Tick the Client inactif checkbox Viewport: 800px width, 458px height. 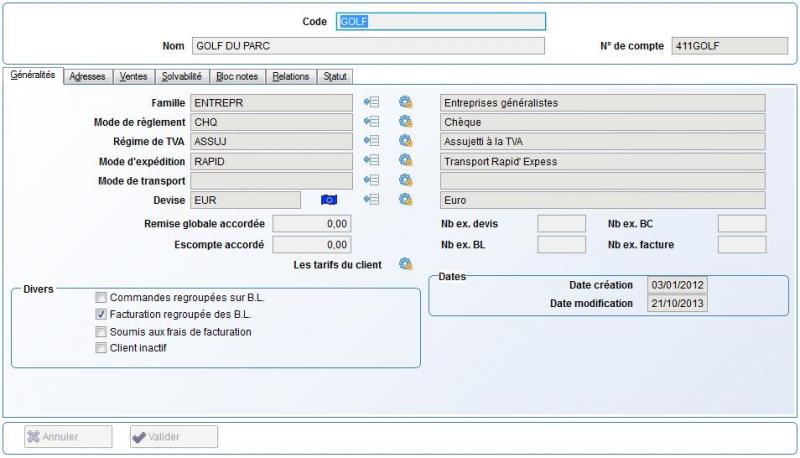101,348
